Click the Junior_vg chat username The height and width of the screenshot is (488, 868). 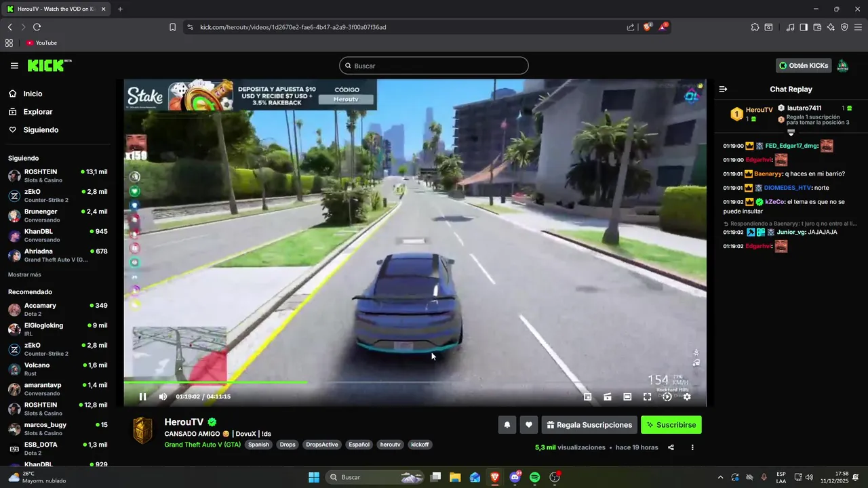(x=791, y=232)
